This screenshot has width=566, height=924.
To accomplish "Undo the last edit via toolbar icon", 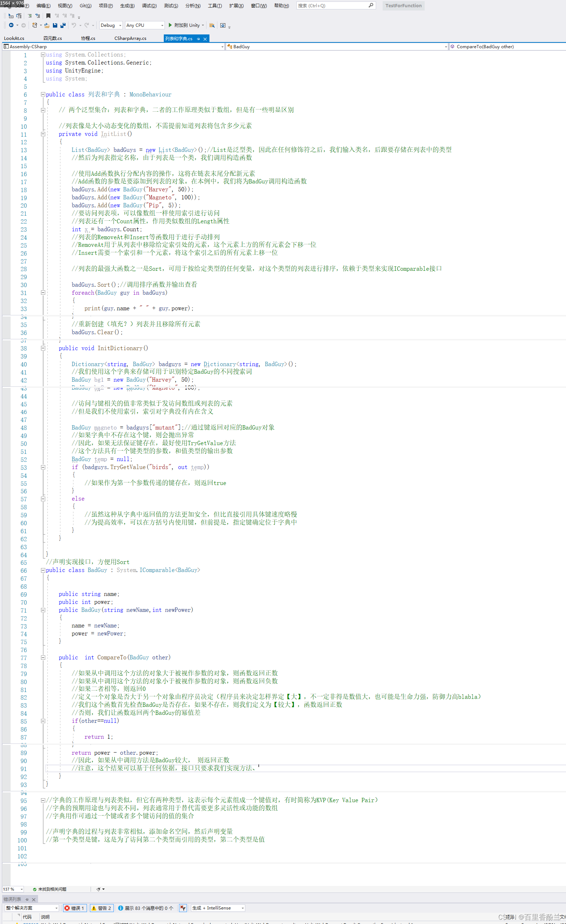I will point(74,25).
